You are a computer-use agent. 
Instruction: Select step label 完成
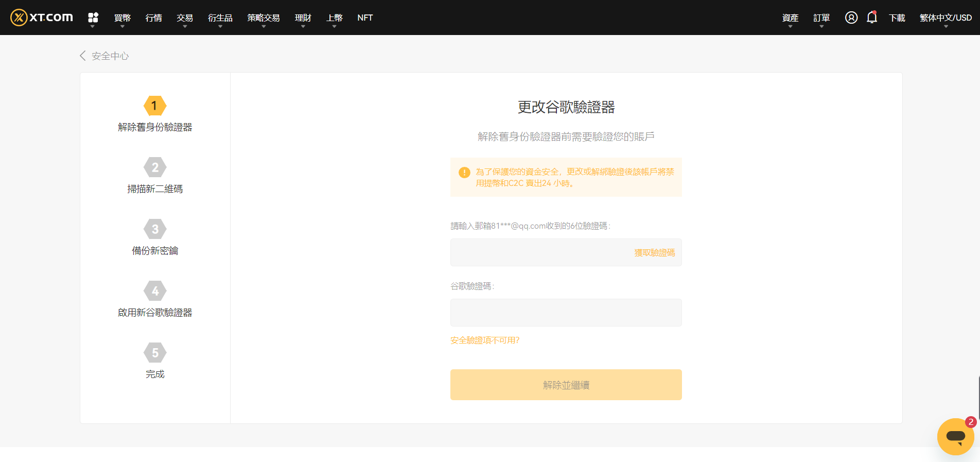pyautogui.click(x=155, y=374)
